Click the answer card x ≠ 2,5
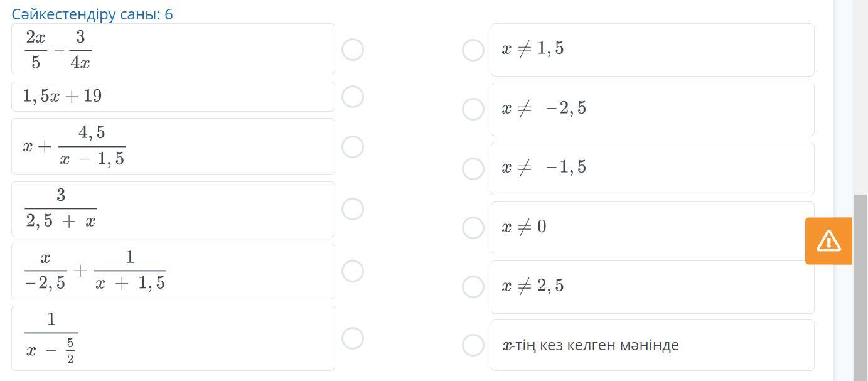This screenshot has height=381, width=868. 653,287
